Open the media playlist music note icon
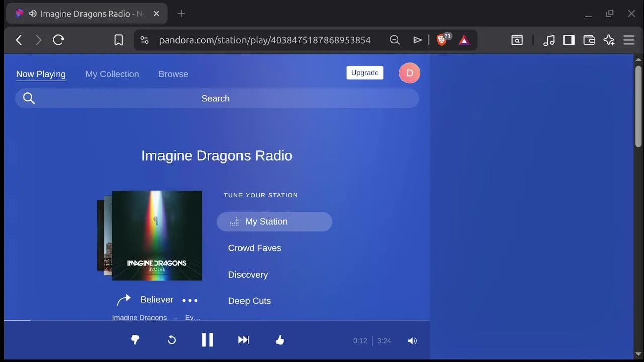This screenshot has width=644, height=362. (x=549, y=40)
